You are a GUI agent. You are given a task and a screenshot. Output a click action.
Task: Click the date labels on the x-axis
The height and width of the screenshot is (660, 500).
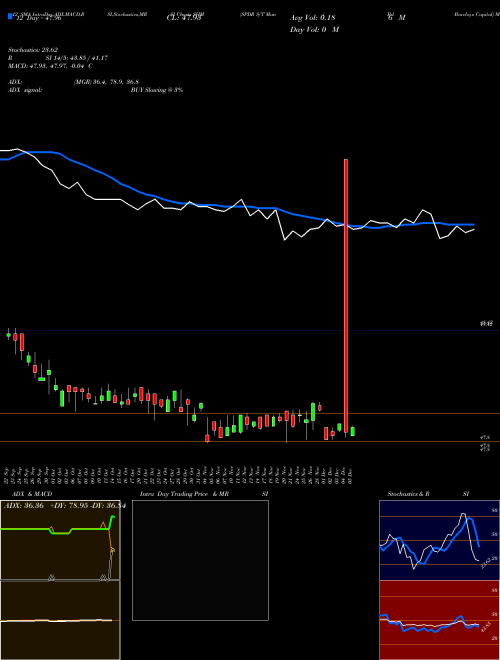(x=179, y=475)
